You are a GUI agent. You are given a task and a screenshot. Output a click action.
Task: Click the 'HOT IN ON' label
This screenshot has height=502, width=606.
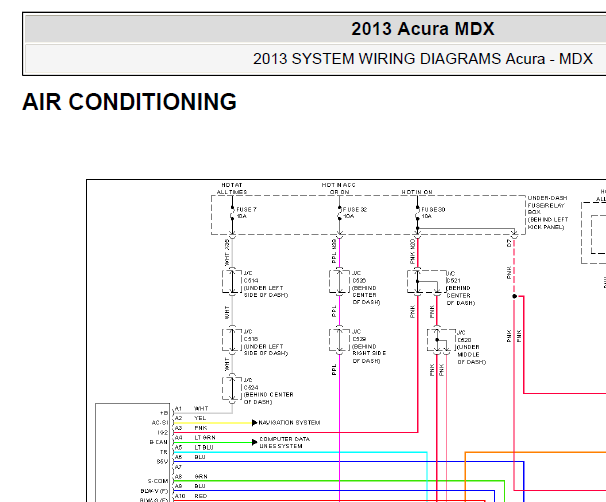pos(417,192)
